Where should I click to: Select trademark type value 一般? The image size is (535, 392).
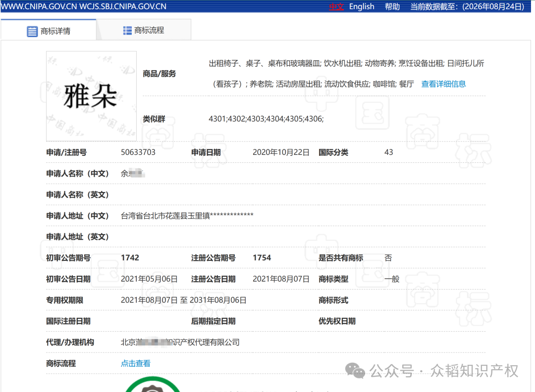coord(392,279)
